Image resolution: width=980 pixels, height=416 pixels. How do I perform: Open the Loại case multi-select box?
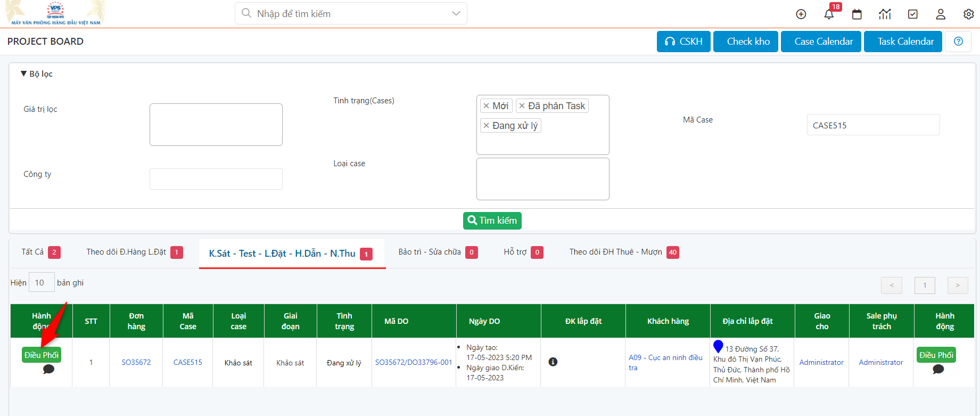[543, 179]
